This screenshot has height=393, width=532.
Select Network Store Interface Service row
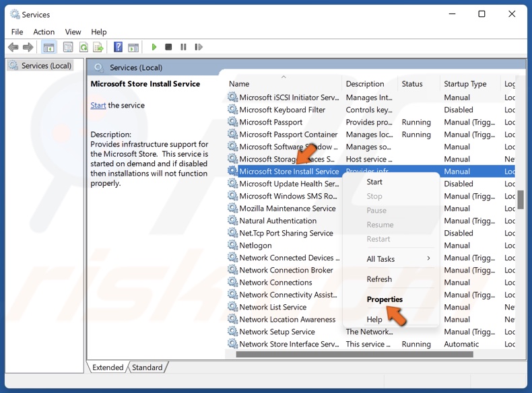tap(370, 344)
